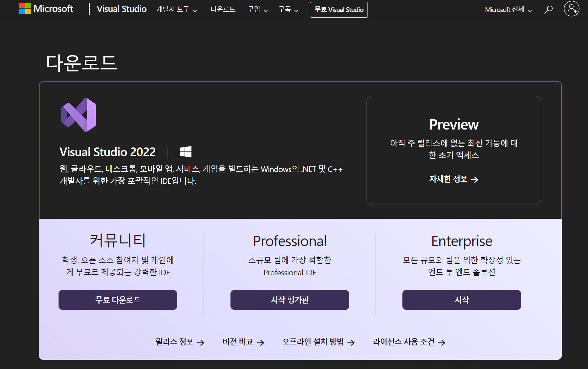Click 무료 다운로드 for Community edition

(x=118, y=300)
